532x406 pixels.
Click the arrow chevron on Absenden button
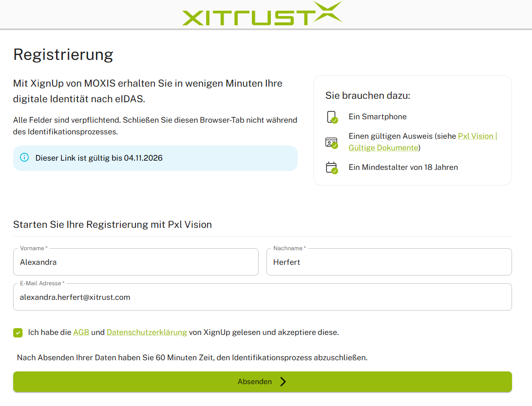(x=283, y=382)
